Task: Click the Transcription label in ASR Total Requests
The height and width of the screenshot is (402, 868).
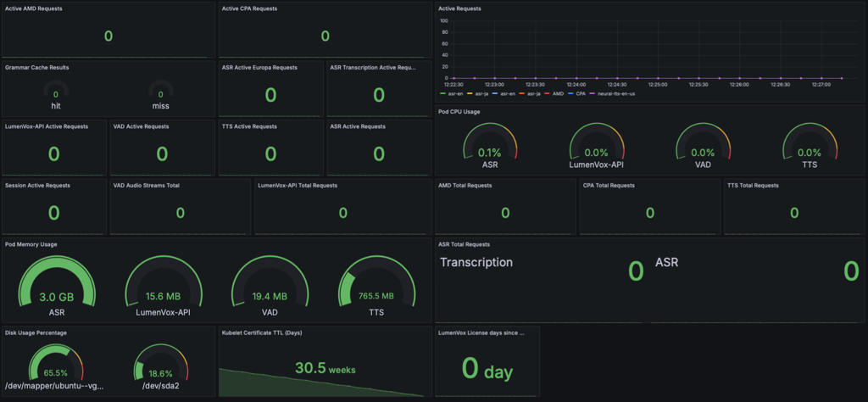Action: 476,263
